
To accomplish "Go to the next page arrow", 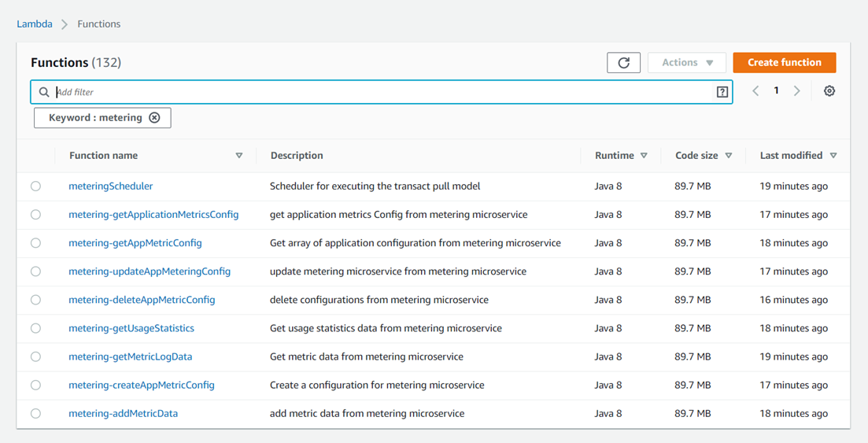I will click(x=796, y=91).
